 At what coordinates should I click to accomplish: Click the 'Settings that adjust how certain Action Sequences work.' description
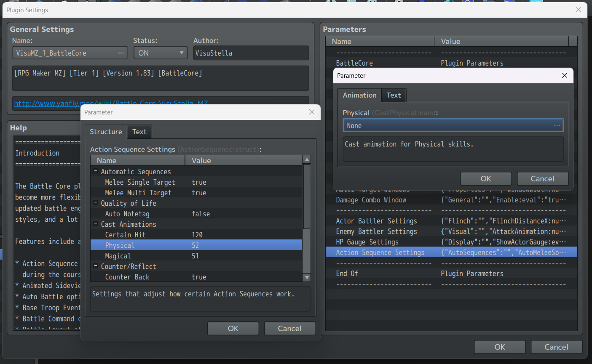(x=193, y=294)
